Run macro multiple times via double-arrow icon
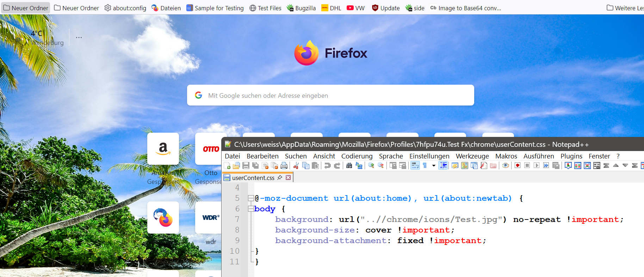The width and height of the screenshot is (644, 277). pyautogui.click(x=546, y=165)
